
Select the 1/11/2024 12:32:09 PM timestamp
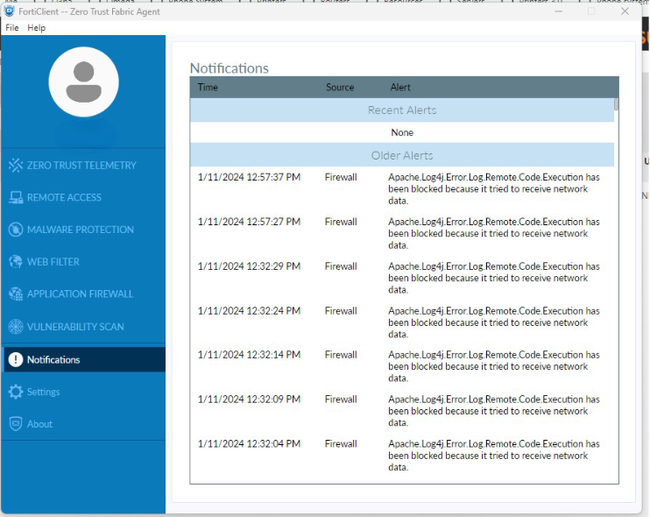(249, 399)
